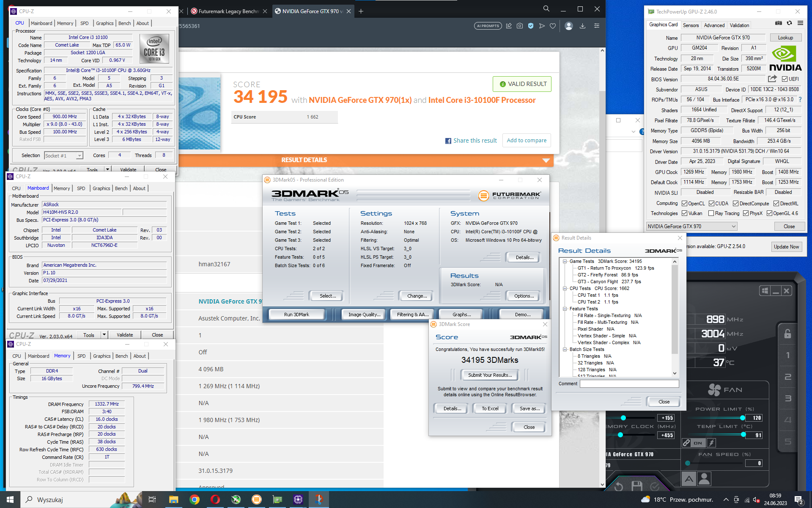The width and height of the screenshot is (812, 508).
Task: Adjust the Power Limit slider in Afterburner
Action: click(x=742, y=418)
